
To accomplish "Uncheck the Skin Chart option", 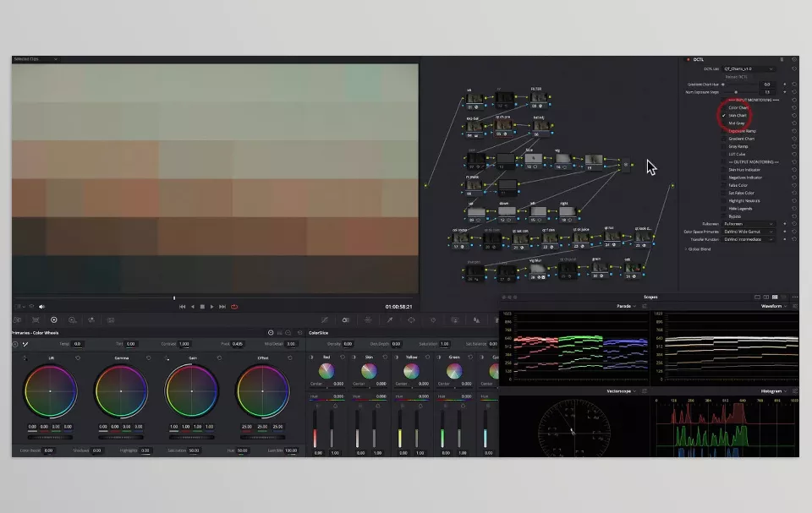I will point(724,116).
